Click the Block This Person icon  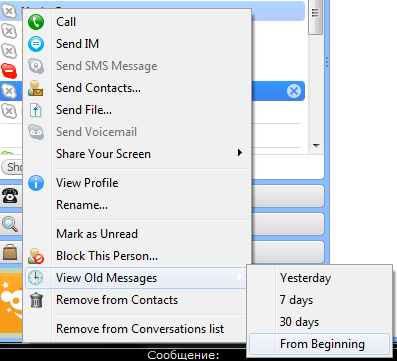pos(36,256)
